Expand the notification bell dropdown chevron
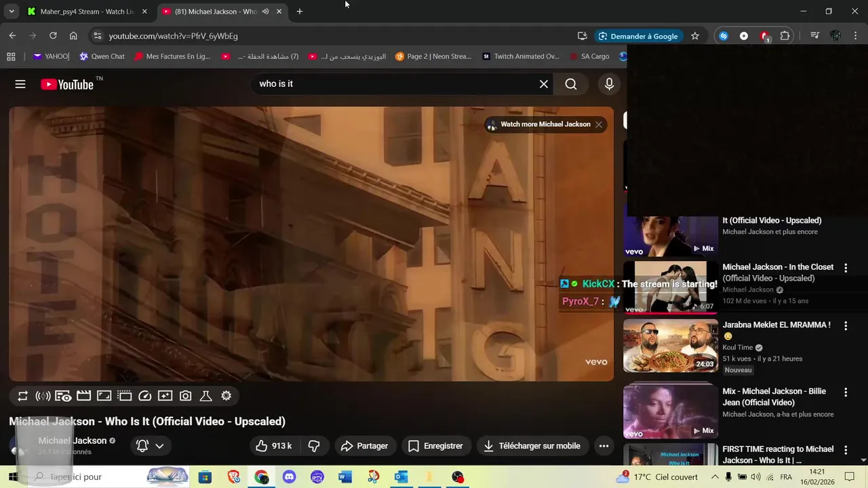The image size is (868, 488). (159, 446)
